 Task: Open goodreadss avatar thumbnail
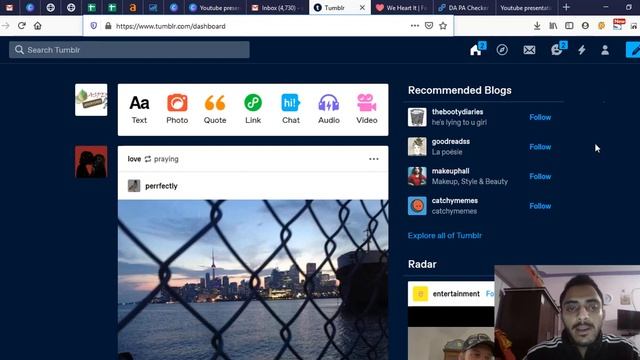point(417,147)
